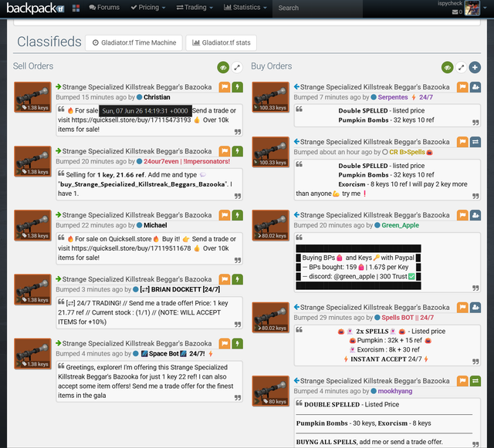Image resolution: width=494 pixels, height=448 pixels.
Task: Open the ispycheck profile avatar
Action: (x=472, y=8)
